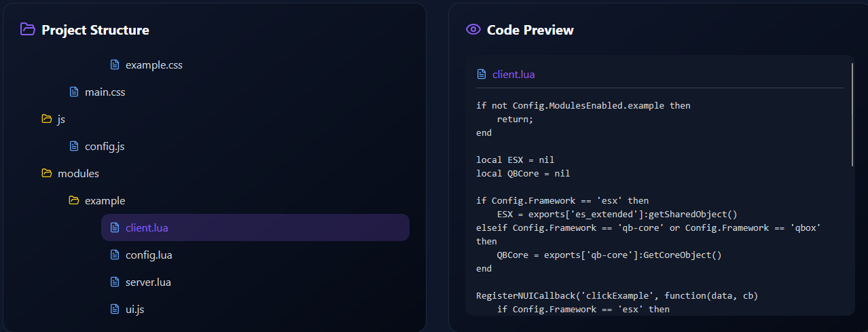Click the Project Structure folder icon
Image resolution: width=868 pixels, height=332 pixels.
(27, 29)
